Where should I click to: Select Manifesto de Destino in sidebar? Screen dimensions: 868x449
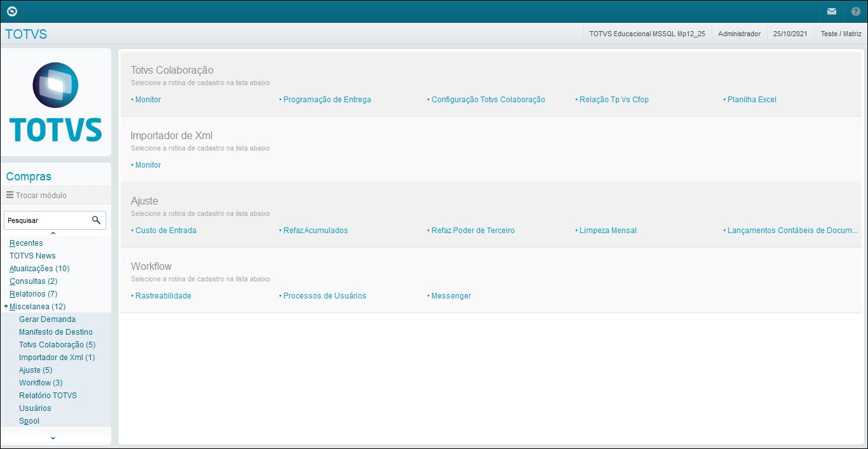[56, 332]
